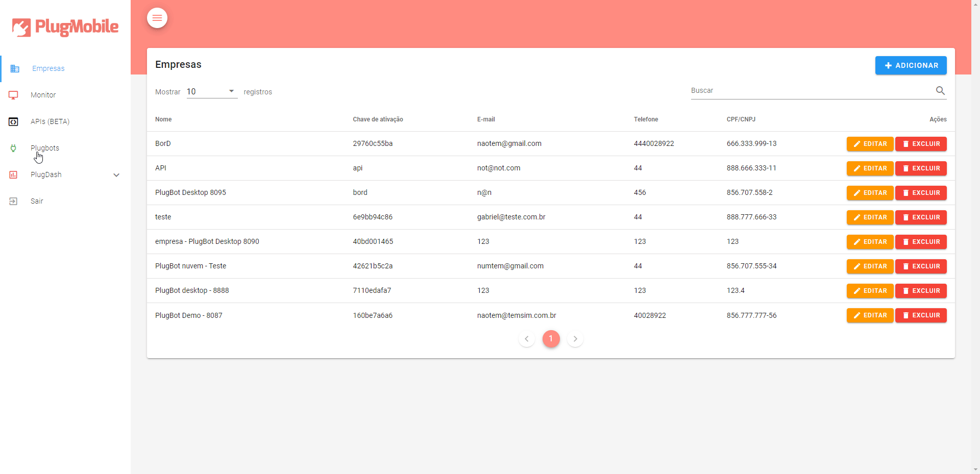Click the Monitor screen icon in sidebar
The height and width of the screenshot is (474, 980).
pyautogui.click(x=13, y=95)
